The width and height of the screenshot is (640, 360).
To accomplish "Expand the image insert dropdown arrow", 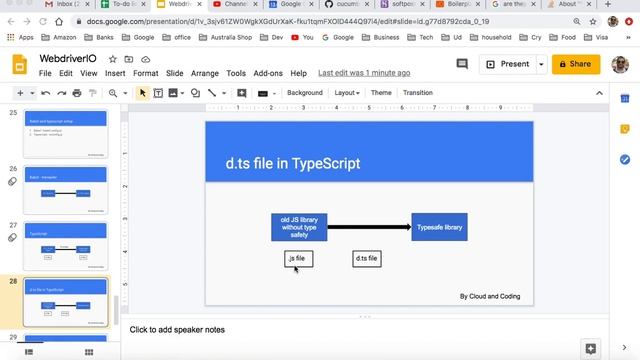I will coord(182,93).
